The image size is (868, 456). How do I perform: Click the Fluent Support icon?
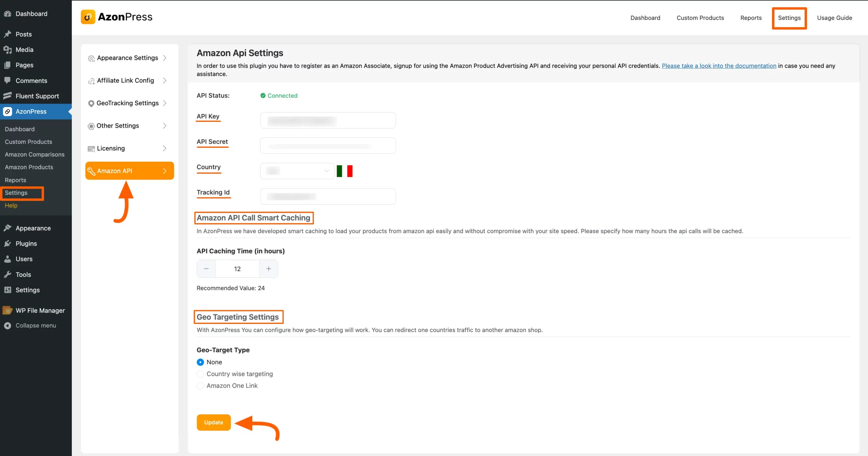[x=7, y=96]
